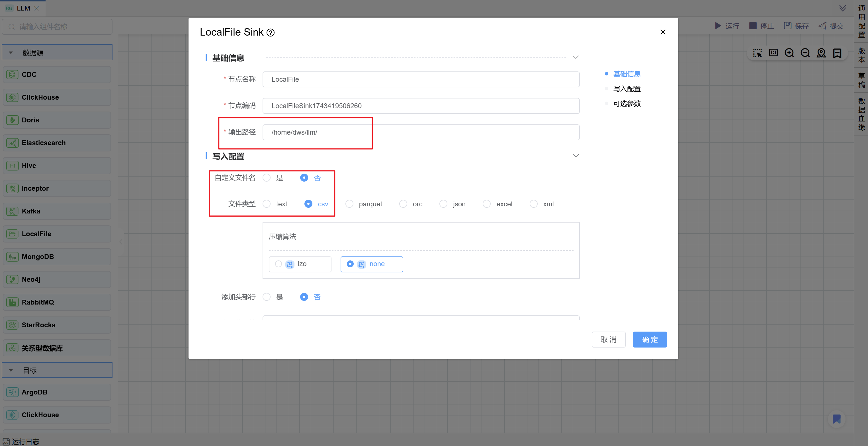Collapse the 基础信息 section
Image resolution: width=868 pixels, height=446 pixels.
coord(576,57)
